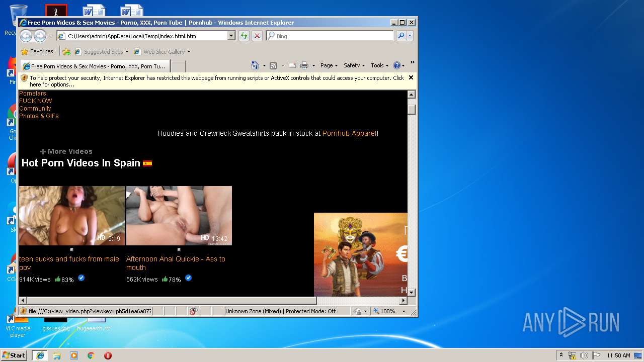Open the Home button dropdown arrow
The height and width of the screenshot is (362, 644).
tap(264, 65)
